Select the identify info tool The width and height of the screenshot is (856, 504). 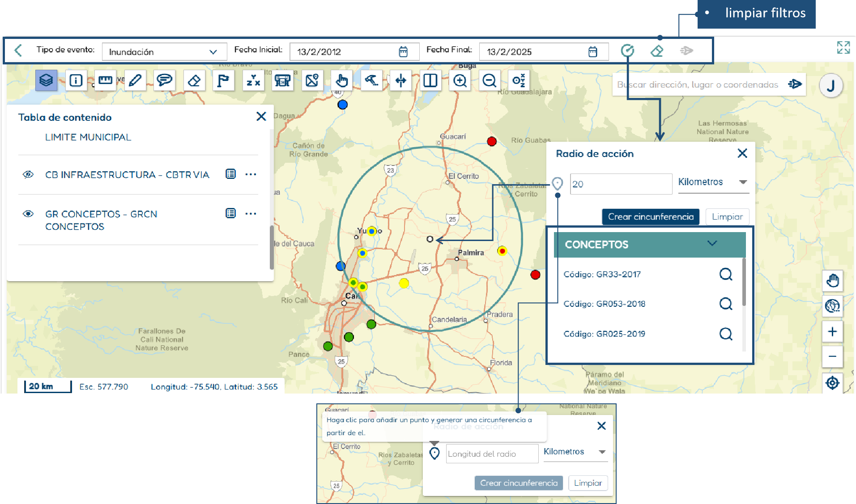click(x=76, y=80)
